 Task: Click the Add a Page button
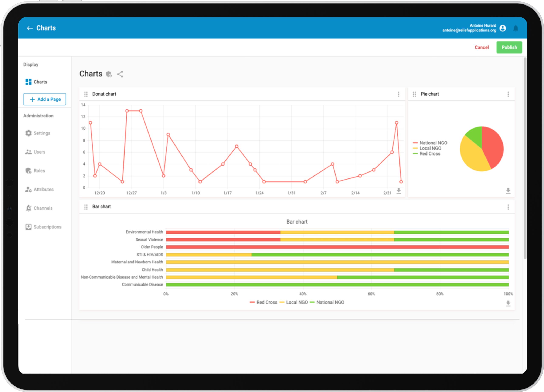tap(45, 99)
